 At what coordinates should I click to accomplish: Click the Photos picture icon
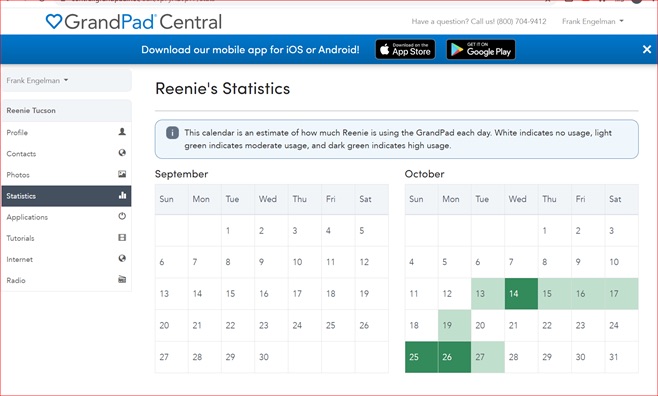(122, 174)
